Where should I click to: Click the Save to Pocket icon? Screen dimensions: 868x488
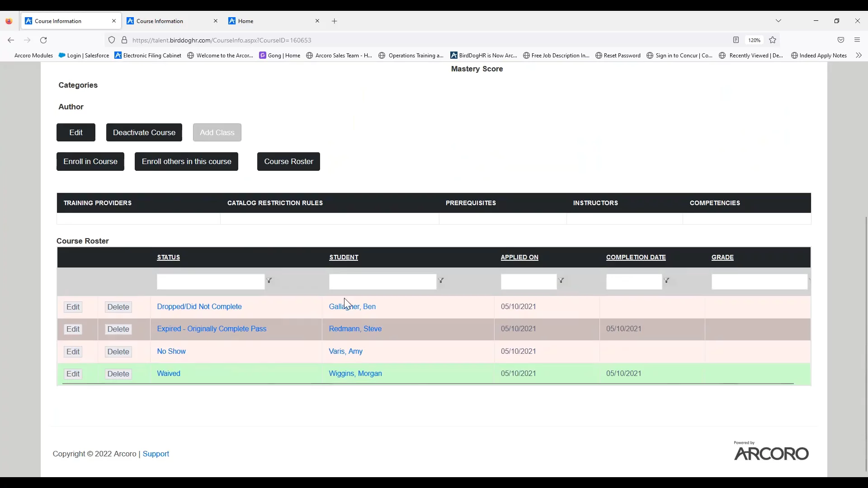[x=841, y=40]
